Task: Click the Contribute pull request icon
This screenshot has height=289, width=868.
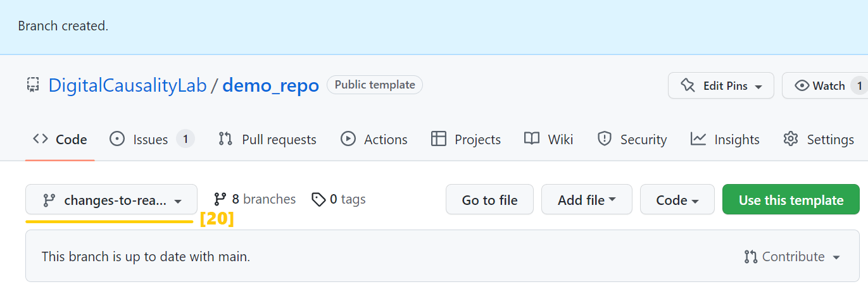Action: click(x=751, y=257)
